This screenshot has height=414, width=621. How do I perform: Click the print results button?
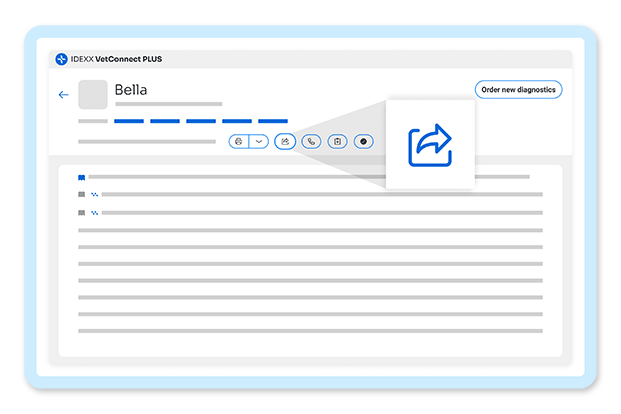click(238, 141)
